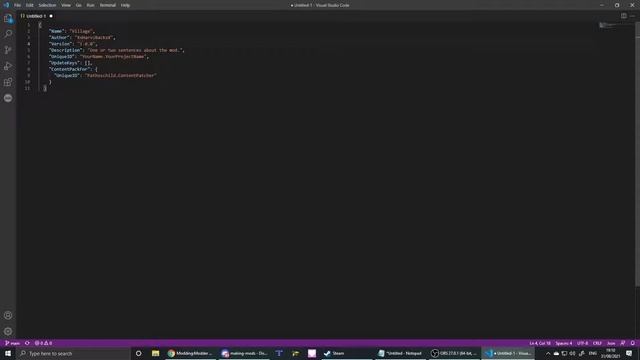Click the main branch indicator in status bar
This screenshot has width=640, height=360.
pyautogui.click(x=12, y=343)
